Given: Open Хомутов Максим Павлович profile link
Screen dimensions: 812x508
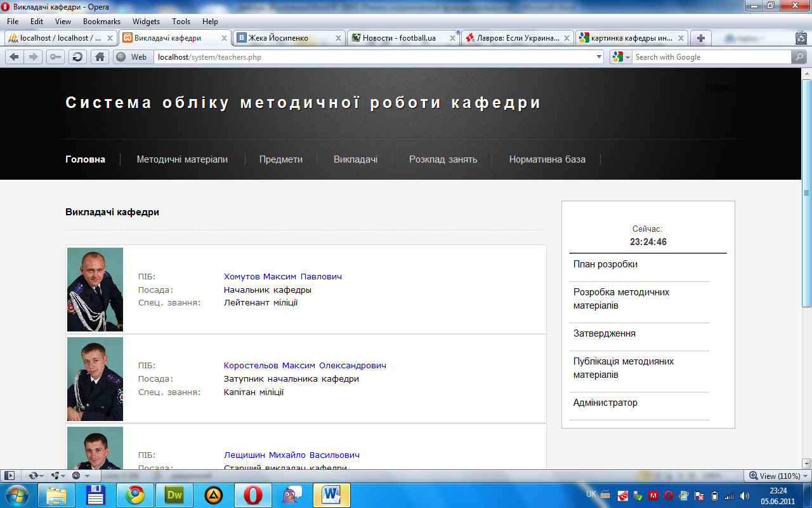Looking at the screenshot, I should [x=283, y=277].
